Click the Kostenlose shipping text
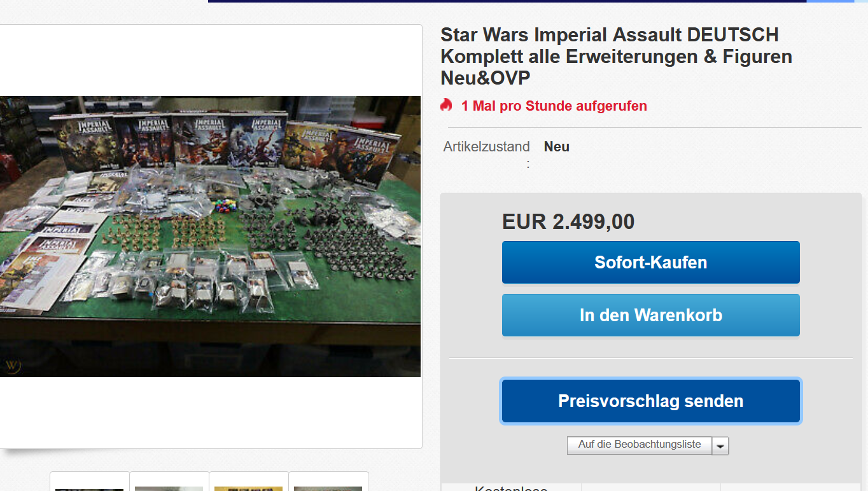The height and width of the screenshot is (491, 868). click(x=511, y=488)
